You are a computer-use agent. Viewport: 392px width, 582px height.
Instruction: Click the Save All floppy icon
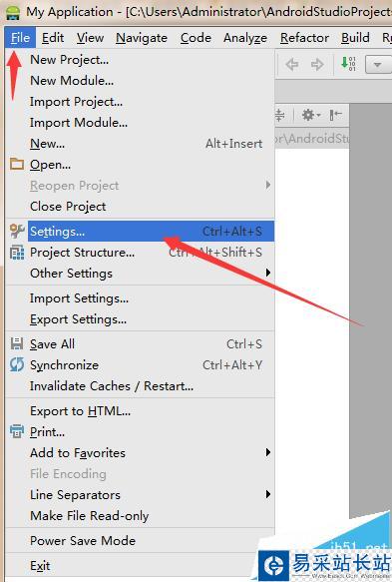point(17,343)
